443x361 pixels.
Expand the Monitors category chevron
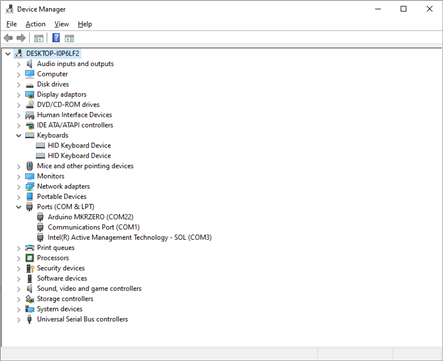[x=19, y=176]
